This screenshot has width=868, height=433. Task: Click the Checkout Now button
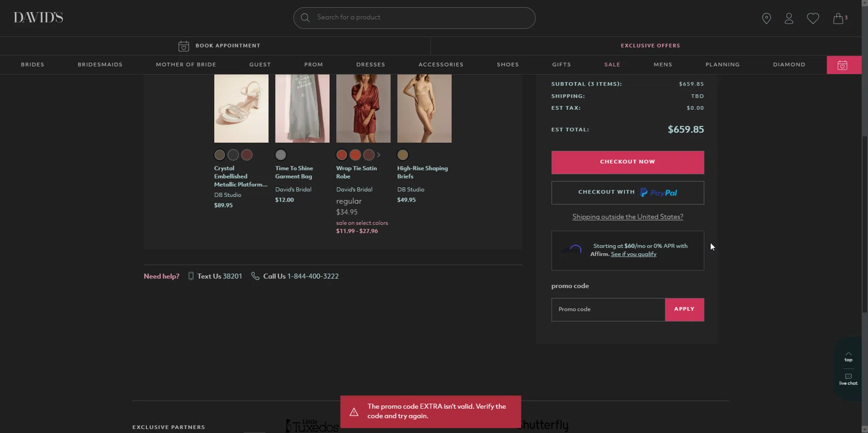click(627, 162)
